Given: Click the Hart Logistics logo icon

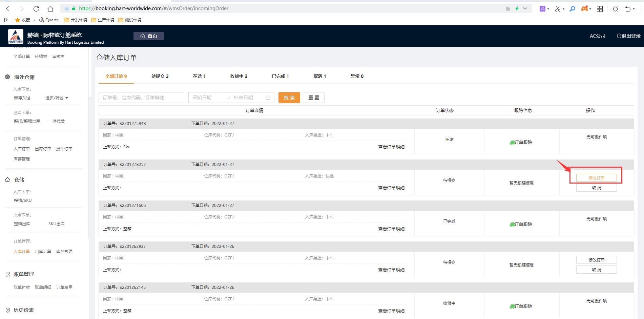Looking at the screenshot, I should (x=16, y=37).
